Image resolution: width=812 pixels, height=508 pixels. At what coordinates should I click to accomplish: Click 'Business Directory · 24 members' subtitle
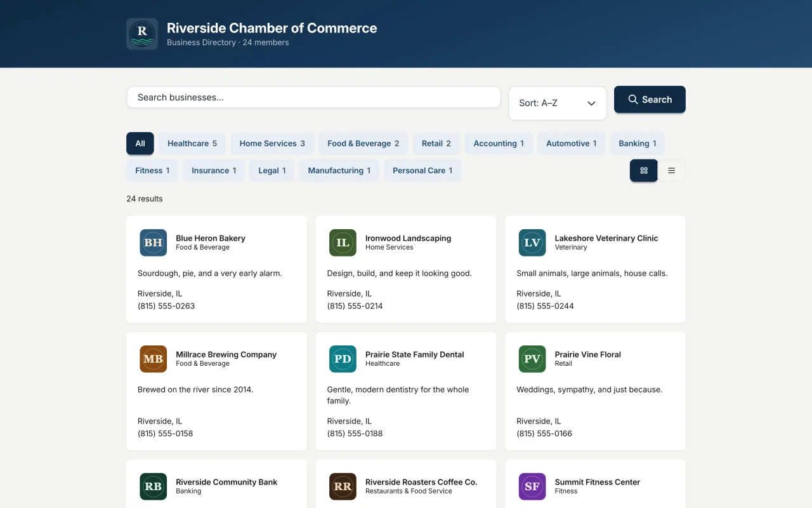click(228, 43)
